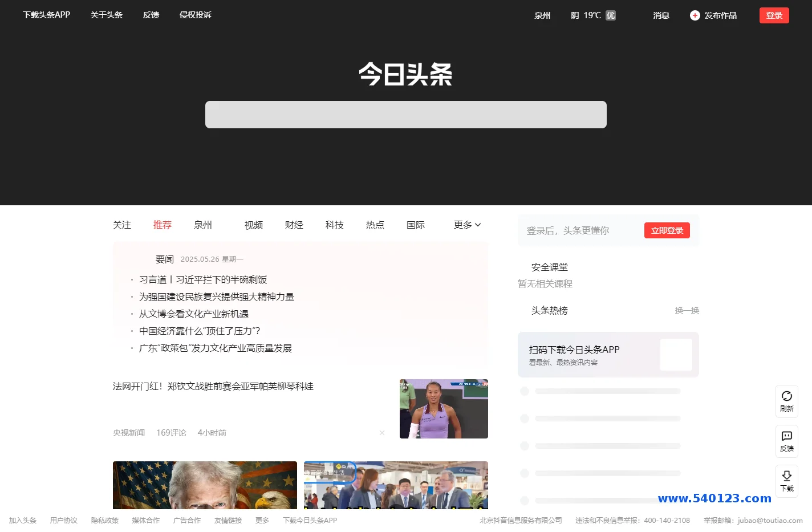Open the 169评论 comments link

pyautogui.click(x=171, y=433)
